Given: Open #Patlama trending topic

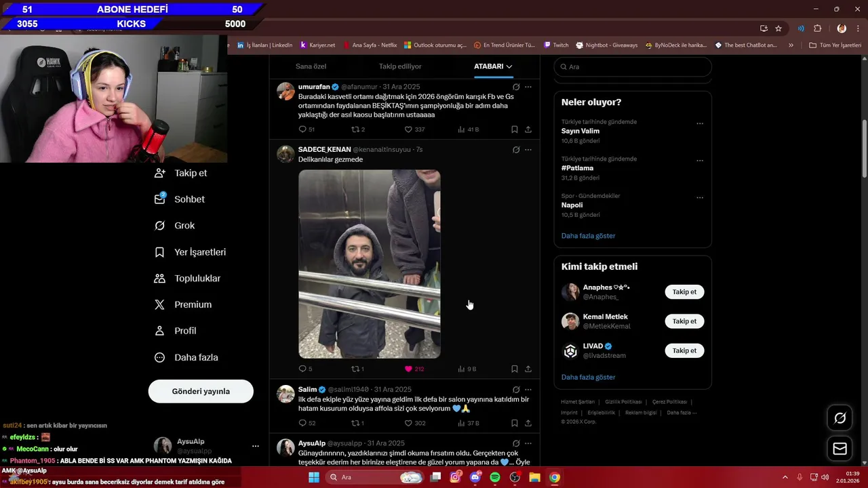Looking at the screenshot, I should point(577,168).
